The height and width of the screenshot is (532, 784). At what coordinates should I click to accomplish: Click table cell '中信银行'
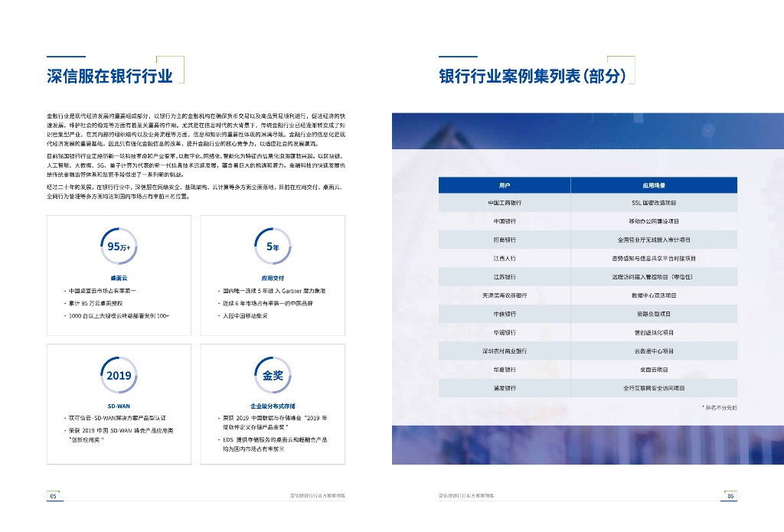(505, 314)
